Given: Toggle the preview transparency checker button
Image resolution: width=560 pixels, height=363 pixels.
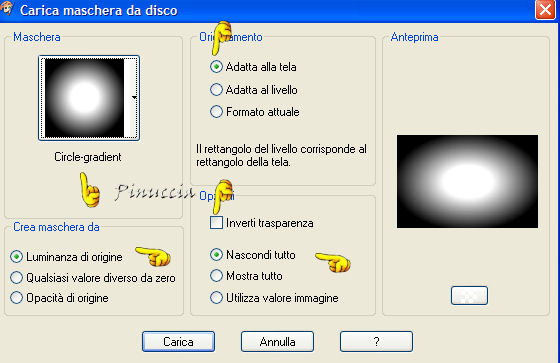Looking at the screenshot, I should pyautogui.click(x=469, y=295).
